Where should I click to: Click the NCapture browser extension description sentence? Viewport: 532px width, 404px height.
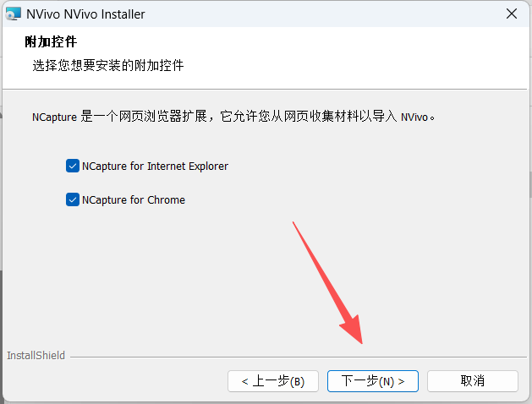(233, 117)
